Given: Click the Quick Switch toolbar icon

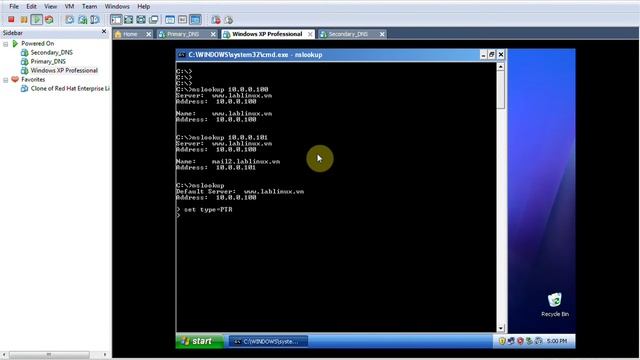Looking at the screenshot, I should click(x=129, y=19).
